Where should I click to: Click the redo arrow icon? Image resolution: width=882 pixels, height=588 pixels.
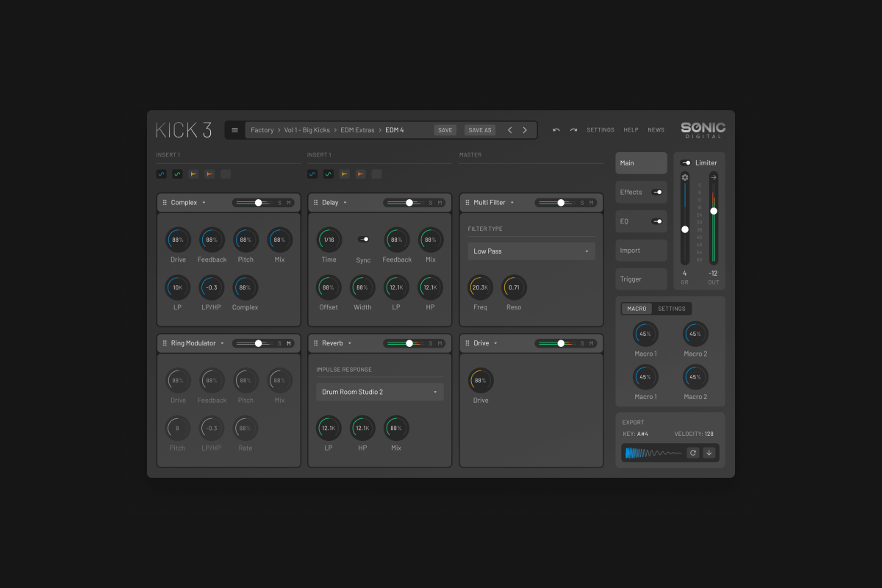[x=573, y=130]
